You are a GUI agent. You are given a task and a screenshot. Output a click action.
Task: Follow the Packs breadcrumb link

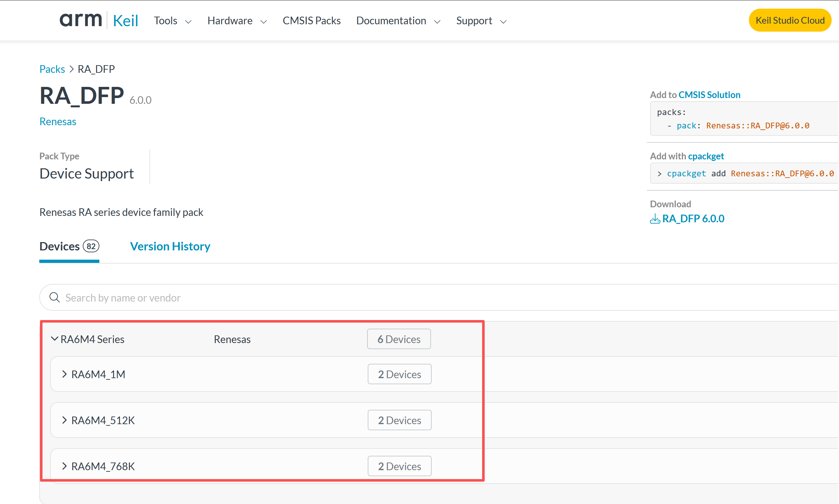tap(52, 69)
